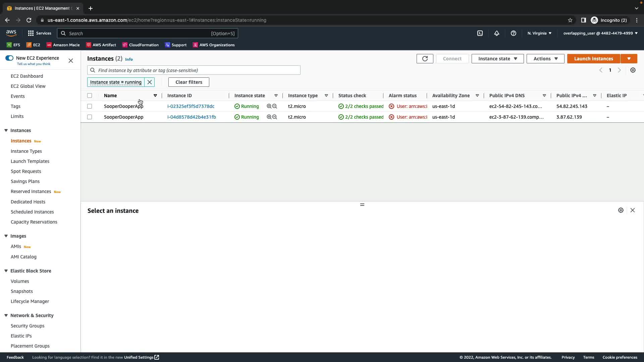Image resolution: width=644 pixels, height=362 pixels.
Task: Open instance i-04d8578d42b4e31fb link
Action: 192,117
